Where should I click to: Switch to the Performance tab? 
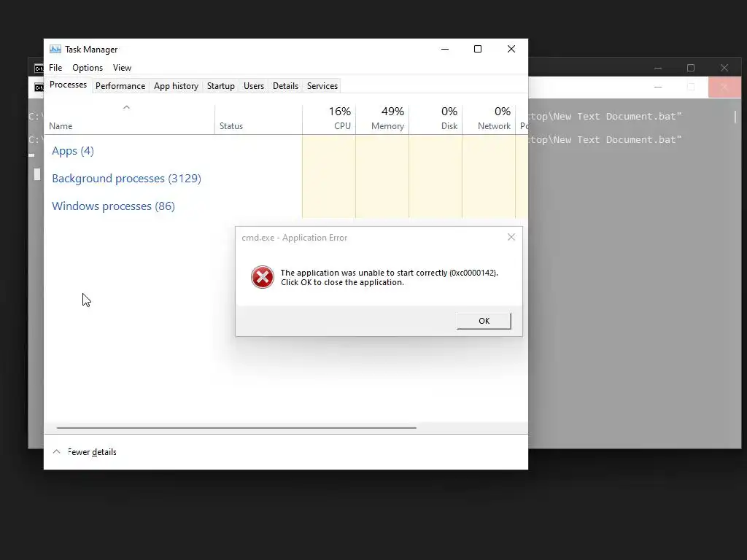point(120,86)
